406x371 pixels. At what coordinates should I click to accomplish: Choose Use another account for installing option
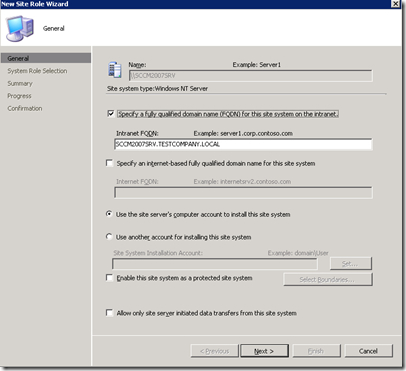[x=109, y=237]
